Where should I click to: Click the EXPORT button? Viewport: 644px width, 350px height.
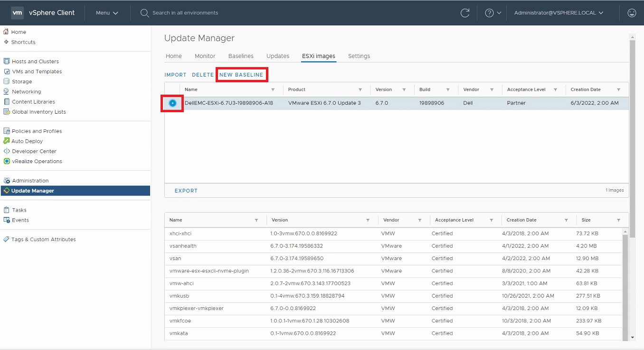tap(186, 191)
